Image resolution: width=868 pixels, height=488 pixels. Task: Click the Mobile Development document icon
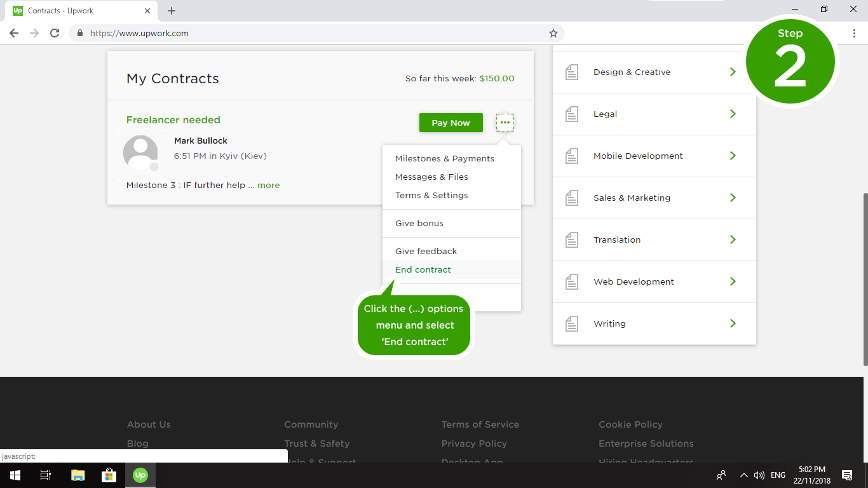(x=572, y=156)
